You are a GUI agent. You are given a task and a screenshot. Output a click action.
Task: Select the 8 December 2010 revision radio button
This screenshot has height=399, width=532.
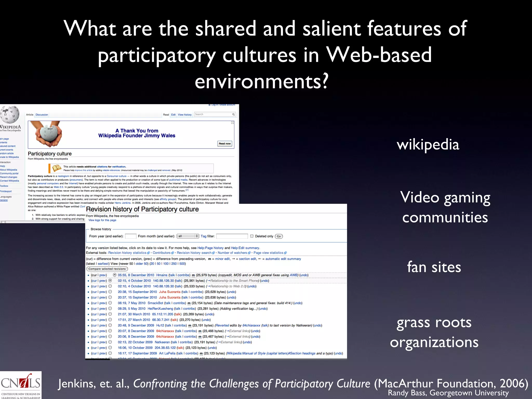115,275
